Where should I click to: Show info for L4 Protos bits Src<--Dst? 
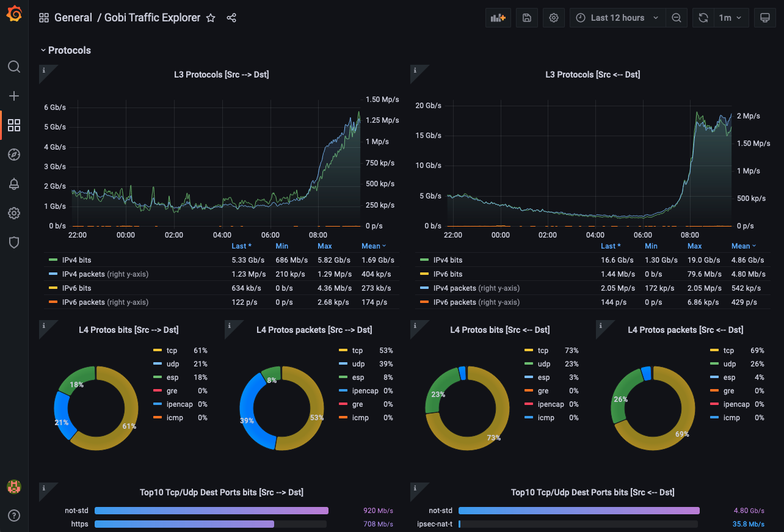415,326
